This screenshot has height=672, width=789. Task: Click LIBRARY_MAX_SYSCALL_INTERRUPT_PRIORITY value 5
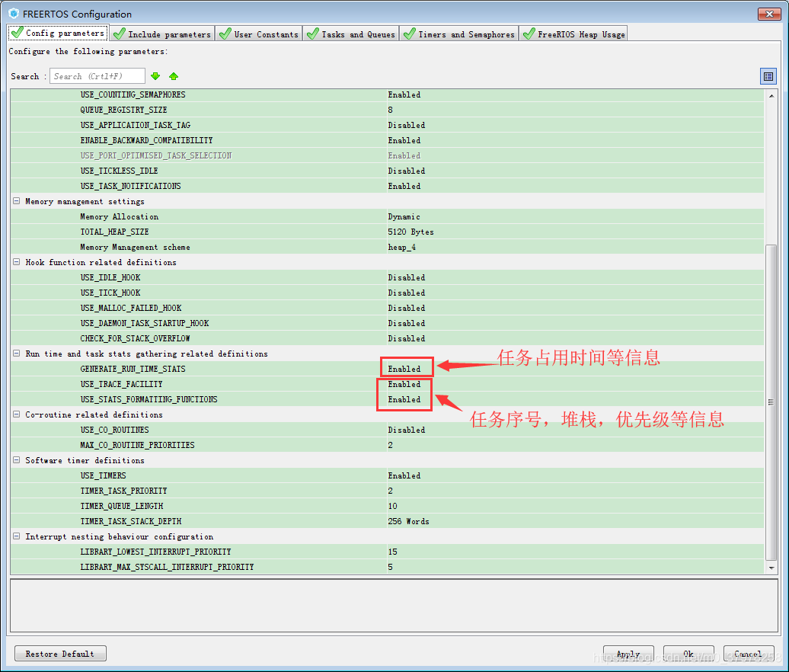(391, 567)
